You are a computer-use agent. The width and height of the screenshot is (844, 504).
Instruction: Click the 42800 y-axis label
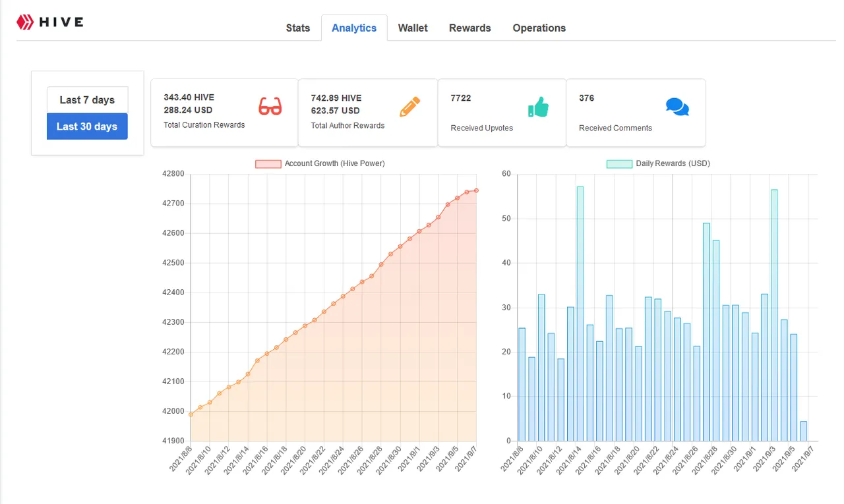point(173,174)
